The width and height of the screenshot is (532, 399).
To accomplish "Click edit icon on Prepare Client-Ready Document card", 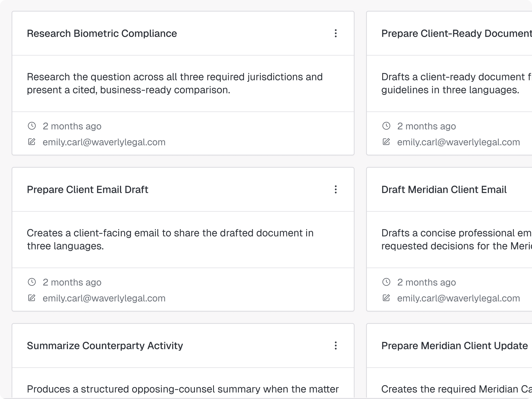I will tap(386, 142).
